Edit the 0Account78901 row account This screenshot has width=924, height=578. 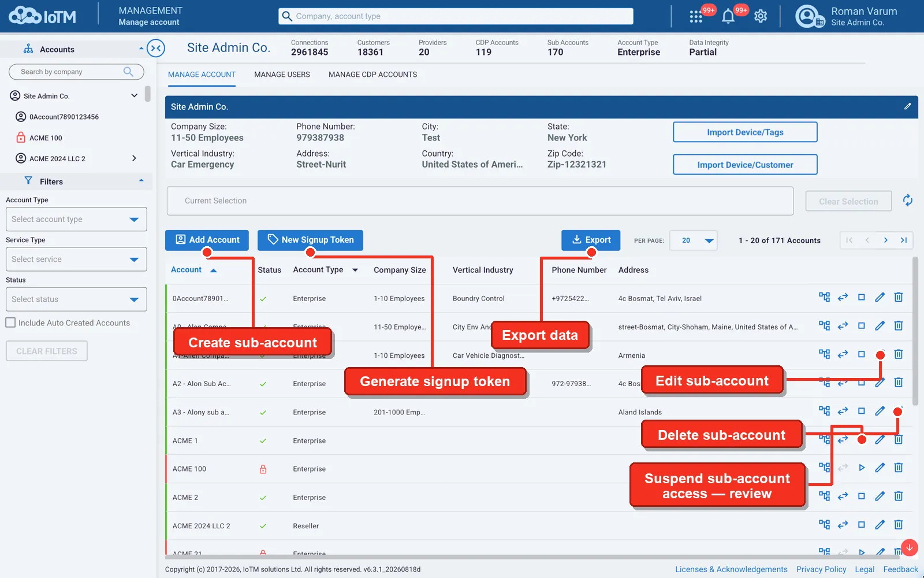point(880,297)
